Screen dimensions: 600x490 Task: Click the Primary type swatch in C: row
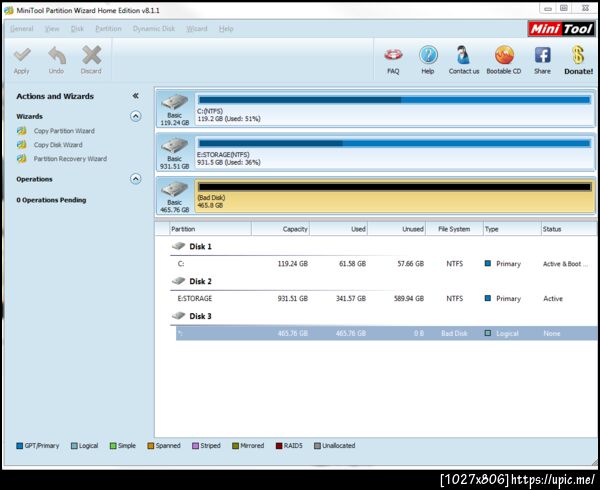[488, 263]
